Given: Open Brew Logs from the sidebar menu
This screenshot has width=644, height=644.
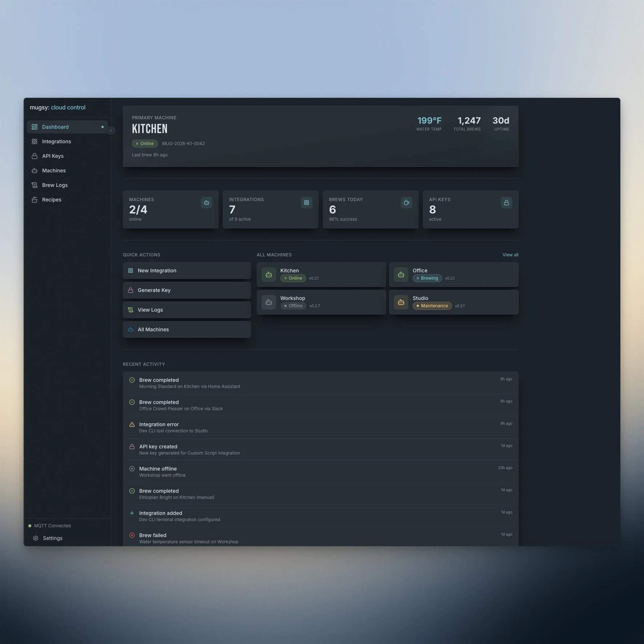Looking at the screenshot, I should (55, 185).
